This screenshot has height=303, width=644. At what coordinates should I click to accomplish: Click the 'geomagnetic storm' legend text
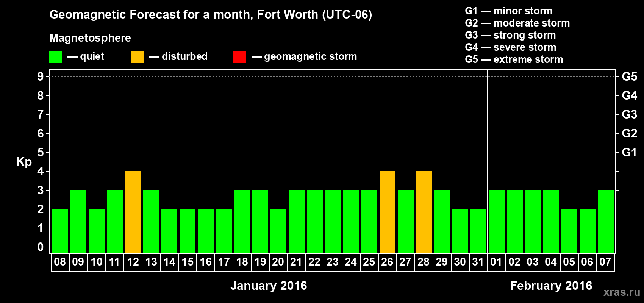coord(311,57)
